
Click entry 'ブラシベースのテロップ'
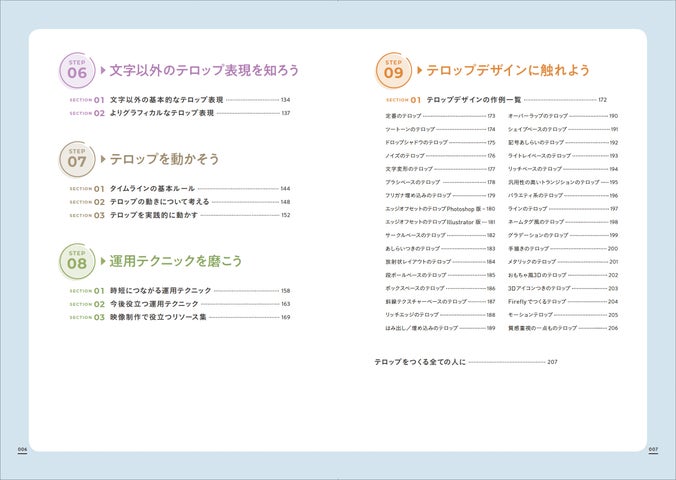point(413,182)
